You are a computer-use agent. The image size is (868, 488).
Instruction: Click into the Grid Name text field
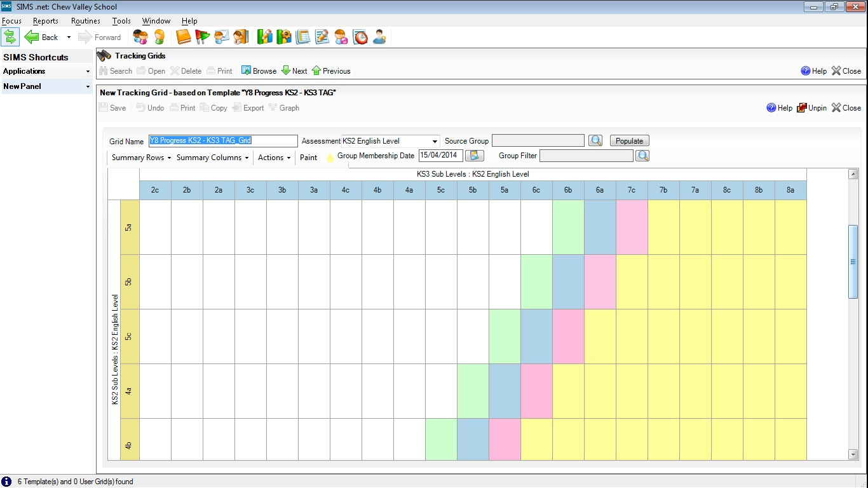(x=222, y=141)
